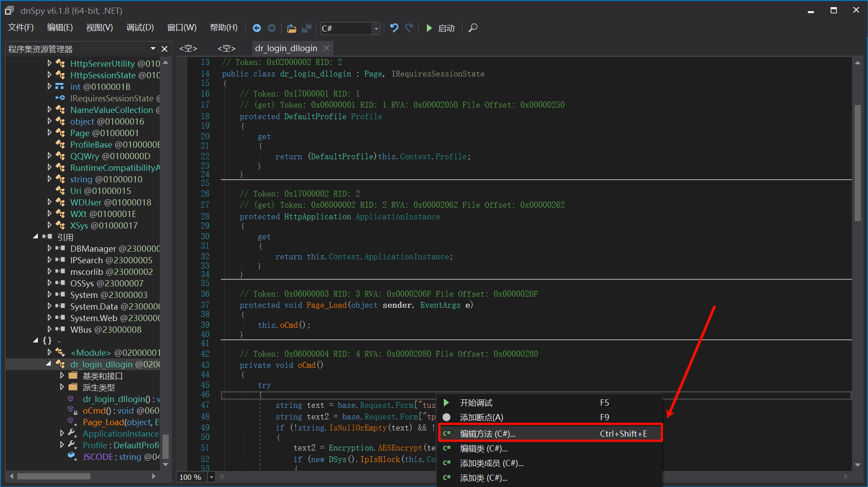The image size is (868, 487).
Task: Click the code editor vertical scrollbar thumb
Action: [x=857, y=162]
